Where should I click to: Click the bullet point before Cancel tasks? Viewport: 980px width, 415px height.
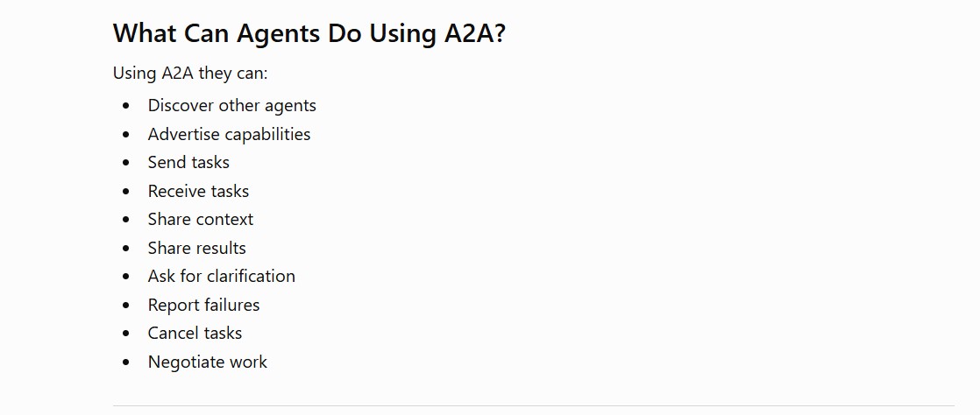(127, 334)
